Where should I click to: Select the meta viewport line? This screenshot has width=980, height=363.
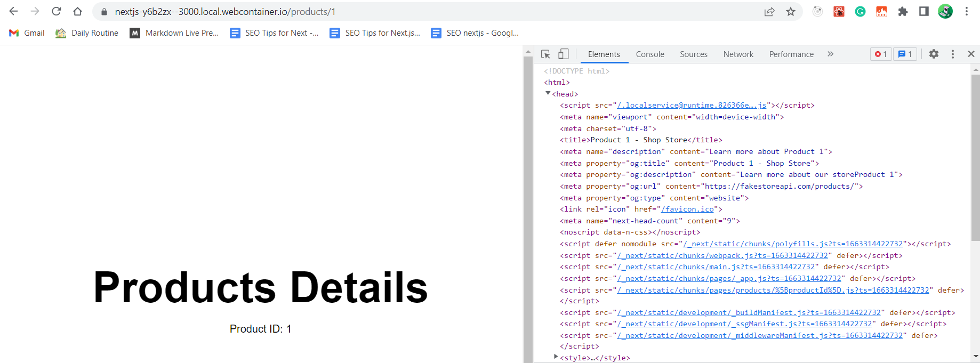pyautogui.click(x=672, y=117)
